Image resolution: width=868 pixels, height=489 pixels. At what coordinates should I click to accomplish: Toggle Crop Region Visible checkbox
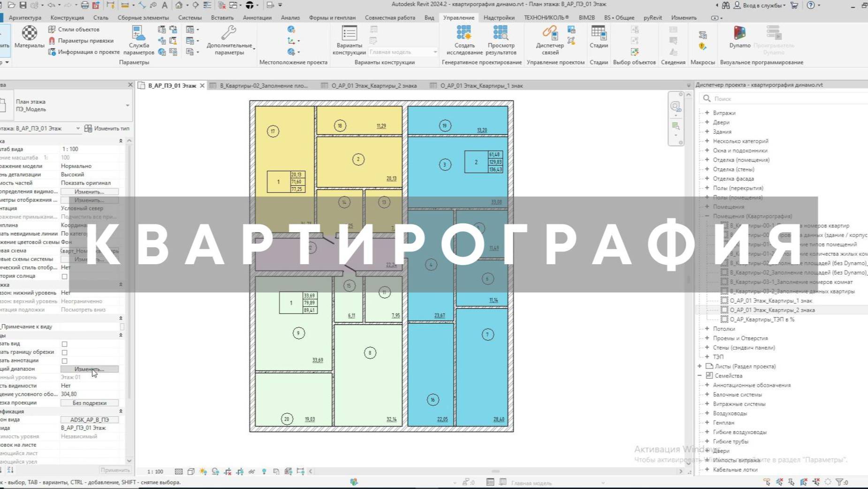click(x=65, y=352)
